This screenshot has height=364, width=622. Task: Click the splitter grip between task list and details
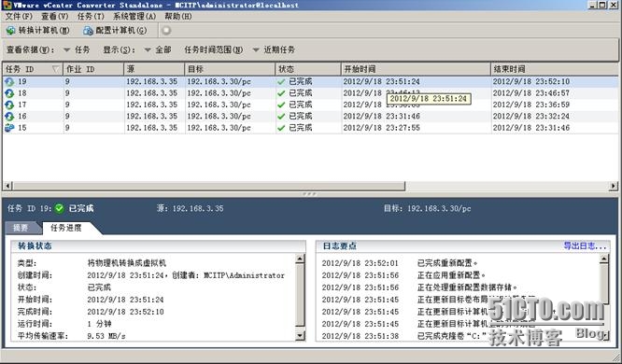[x=309, y=194]
